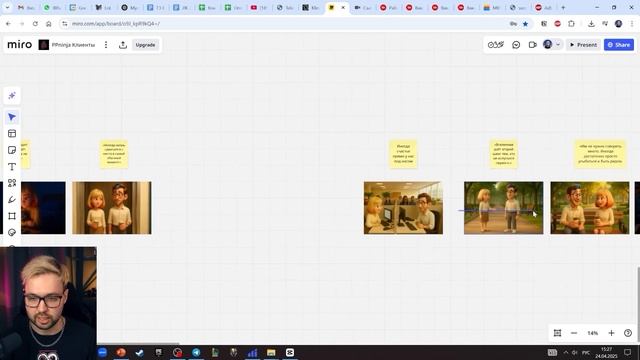
Task: Select the office computers cartoon image
Action: [403, 208]
